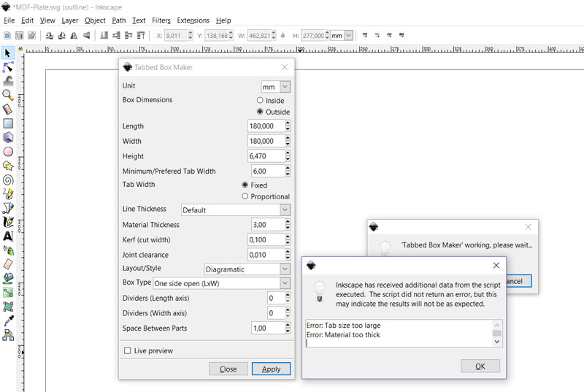584x392 pixels.
Task: Select the Pencil freehand tool
Action: [8, 193]
